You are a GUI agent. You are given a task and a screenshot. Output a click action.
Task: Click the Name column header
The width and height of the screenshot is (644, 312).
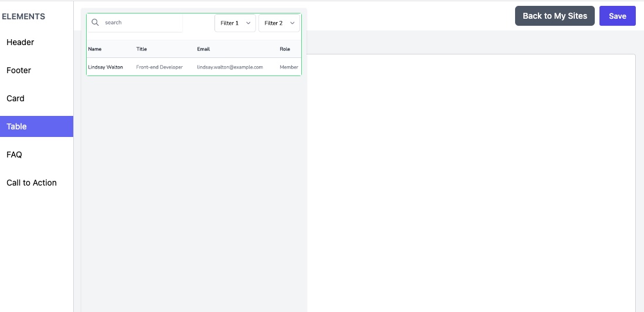(95, 49)
